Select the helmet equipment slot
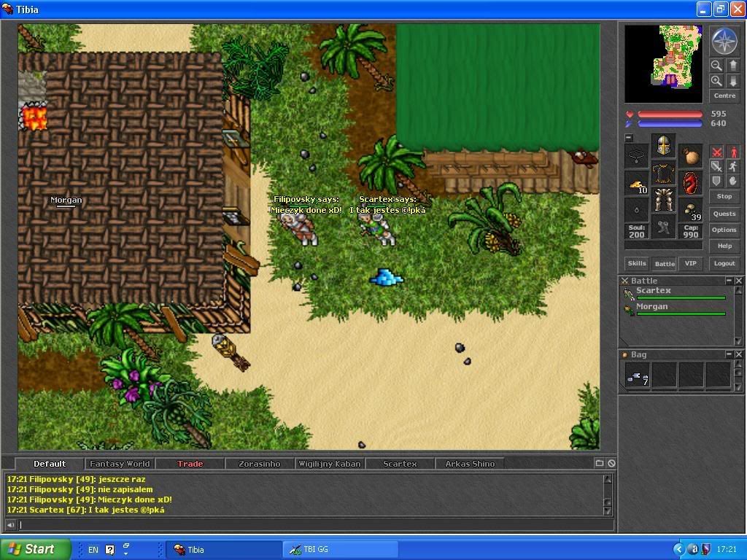This screenshot has height=560, width=747. pyautogui.click(x=664, y=146)
